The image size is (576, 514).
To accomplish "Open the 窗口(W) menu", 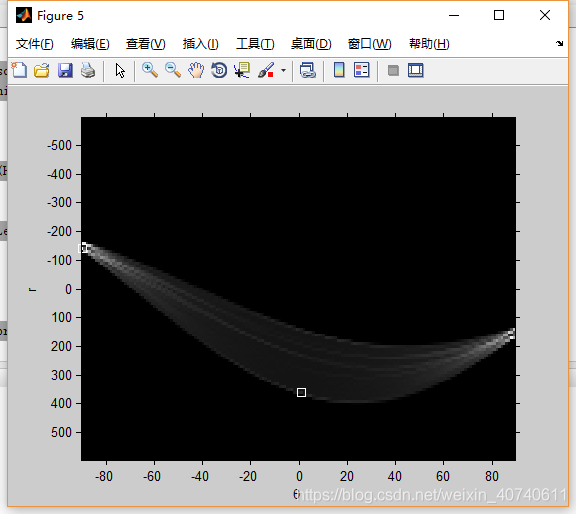I will [x=369, y=44].
